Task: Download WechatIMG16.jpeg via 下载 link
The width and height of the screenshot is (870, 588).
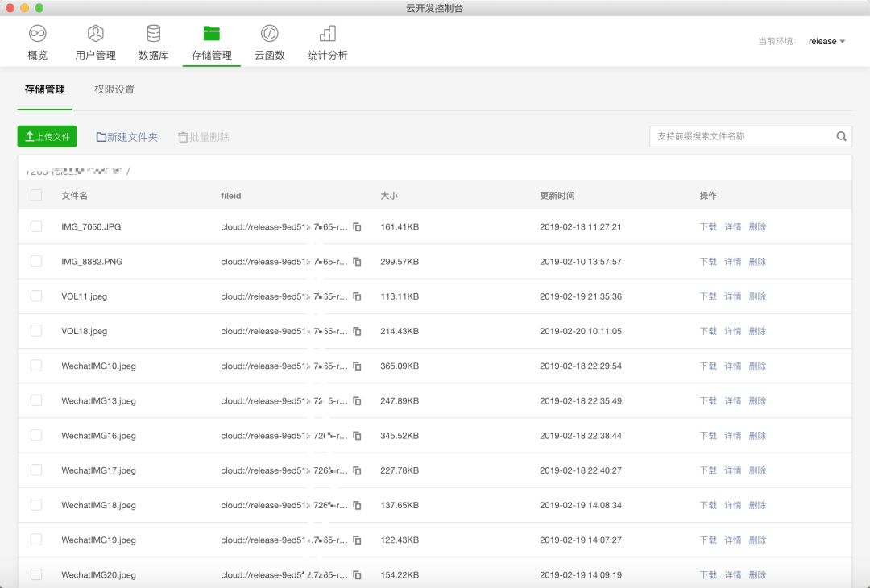Action: (x=708, y=436)
